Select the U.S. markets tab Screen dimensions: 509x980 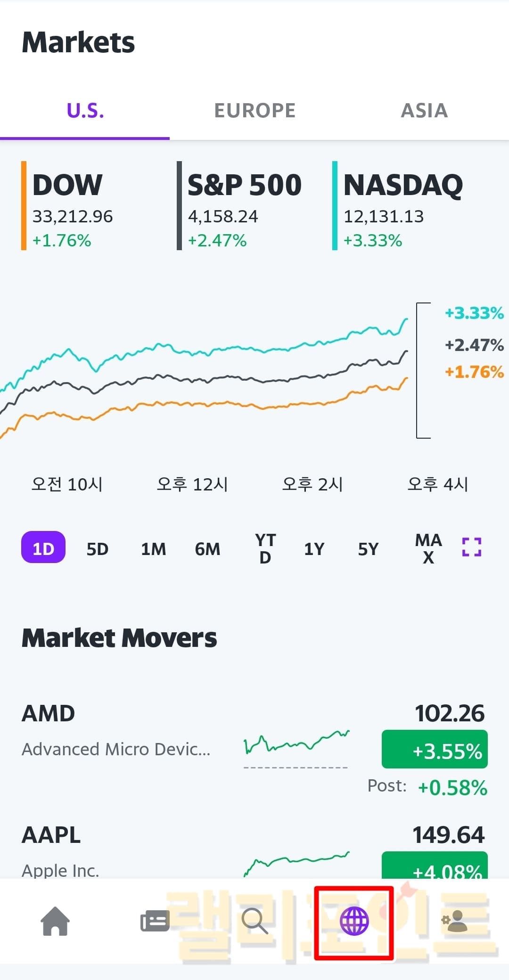point(85,111)
